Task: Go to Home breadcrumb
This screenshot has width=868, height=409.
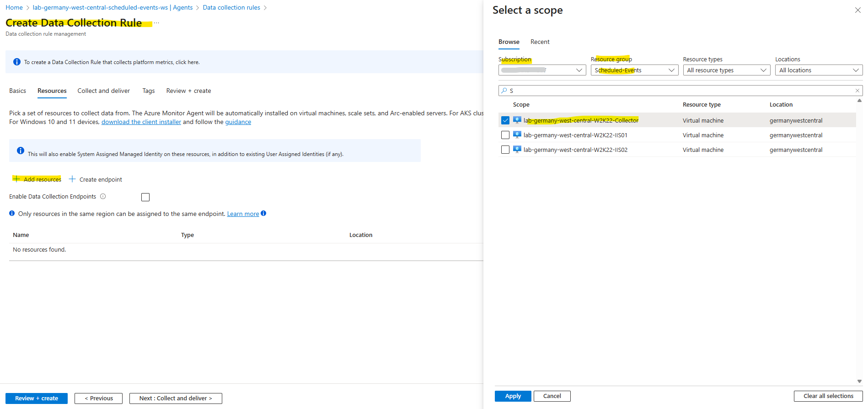Action: coord(14,7)
